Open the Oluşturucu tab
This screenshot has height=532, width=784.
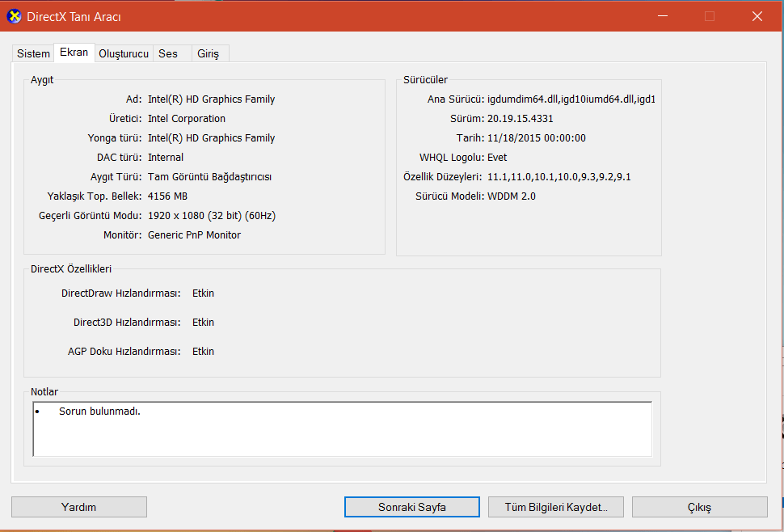click(x=124, y=53)
